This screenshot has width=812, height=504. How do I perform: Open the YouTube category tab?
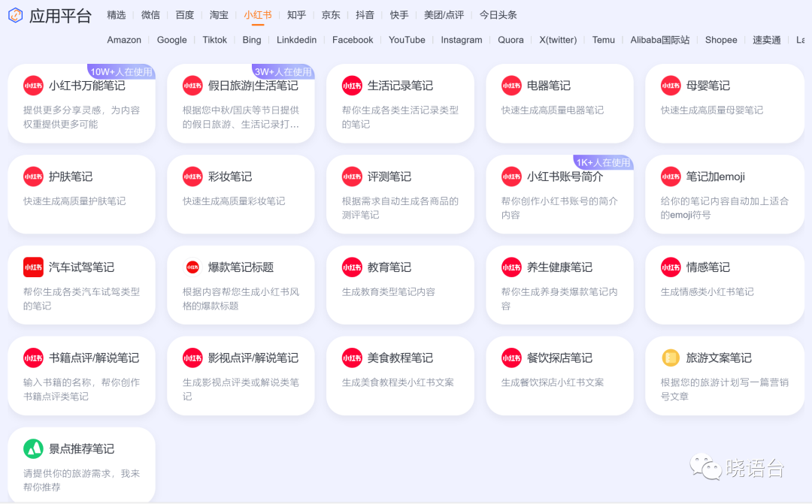pyautogui.click(x=407, y=40)
